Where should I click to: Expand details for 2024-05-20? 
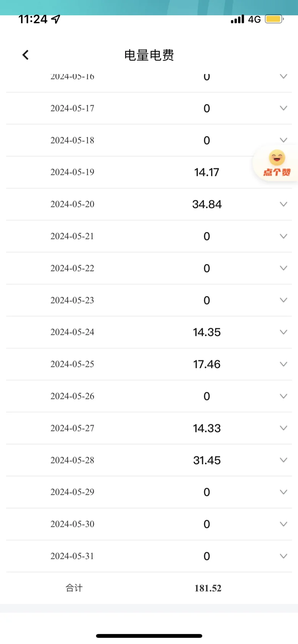(283, 204)
